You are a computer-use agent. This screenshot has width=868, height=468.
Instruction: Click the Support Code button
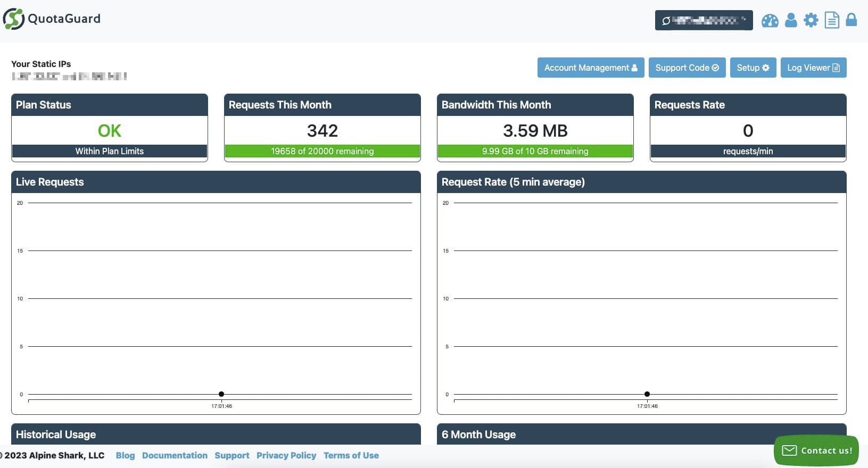click(687, 68)
